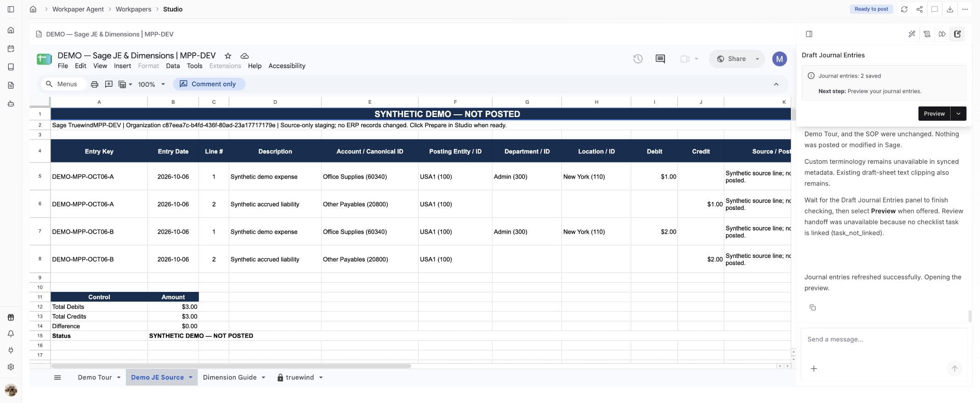The width and height of the screenshot is (980, 403).
Task: Click the send message arrow button
Action: 954,369
